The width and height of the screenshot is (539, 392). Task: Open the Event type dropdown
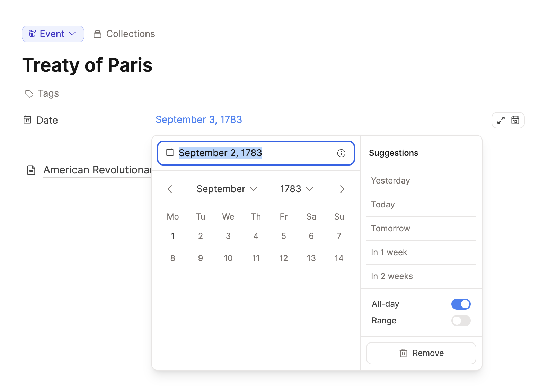pyautogui.click(x=53, y=34)
